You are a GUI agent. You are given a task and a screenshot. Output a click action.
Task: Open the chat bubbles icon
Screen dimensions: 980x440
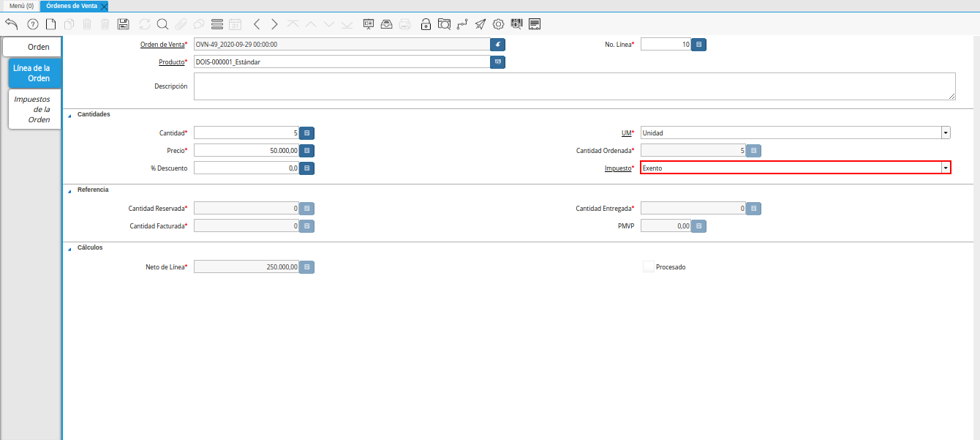point(198,24)
